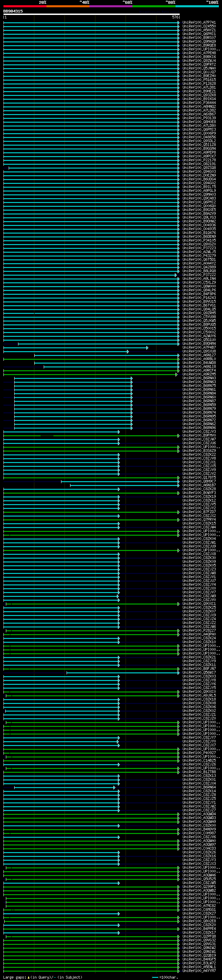Select the label UniRef100_A6N127
The height and width of the screenshot is (980, 222).
point(199,355)
